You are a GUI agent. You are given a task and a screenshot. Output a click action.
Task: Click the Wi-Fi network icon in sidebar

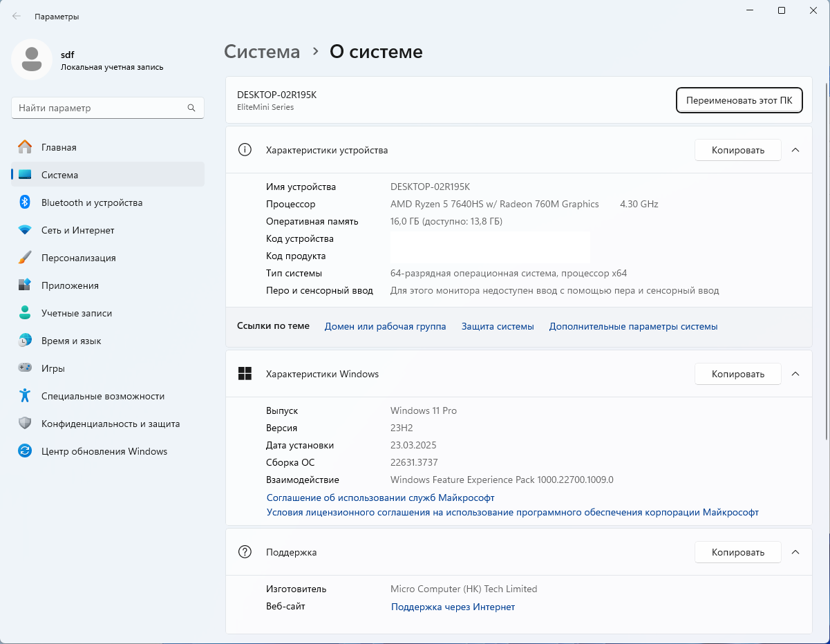[25, 230]
